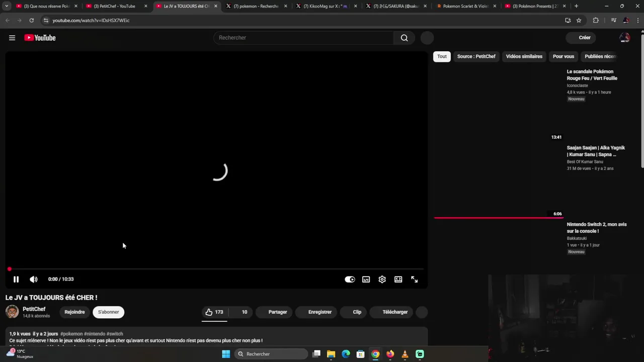This screenshot has width=644, height=362.
Task: Click the #switch hashtag
Action: click(x=115, y=334)
